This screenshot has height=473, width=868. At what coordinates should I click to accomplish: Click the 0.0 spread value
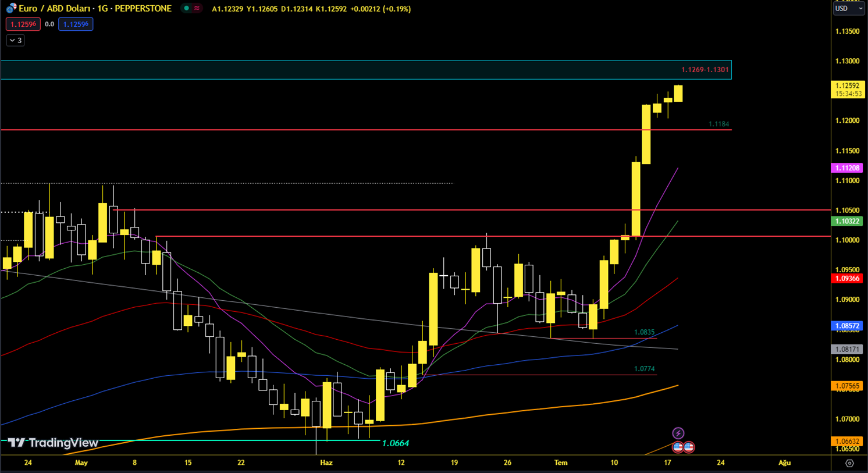[49, 24]
